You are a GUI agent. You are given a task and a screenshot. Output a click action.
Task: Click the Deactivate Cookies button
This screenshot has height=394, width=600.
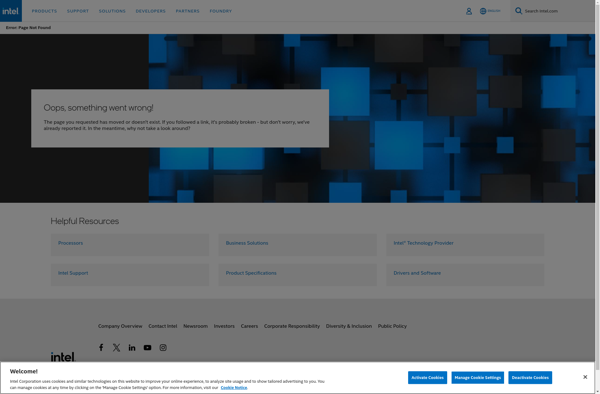point(530,378)
